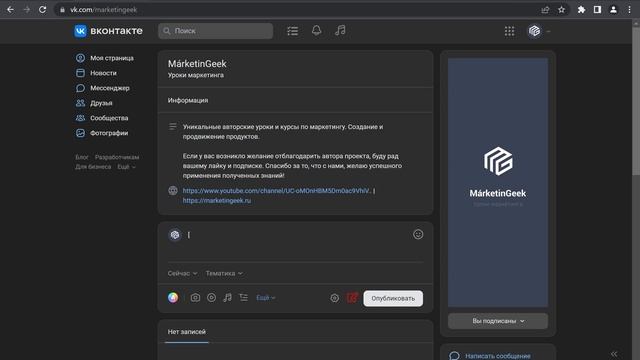Expand the Ещё attachments menu
Image resolution: width=640 pixels, height=360 pixels.
point(266,298)
